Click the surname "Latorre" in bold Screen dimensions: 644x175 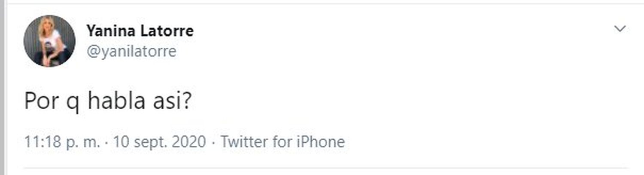[168, 31]
